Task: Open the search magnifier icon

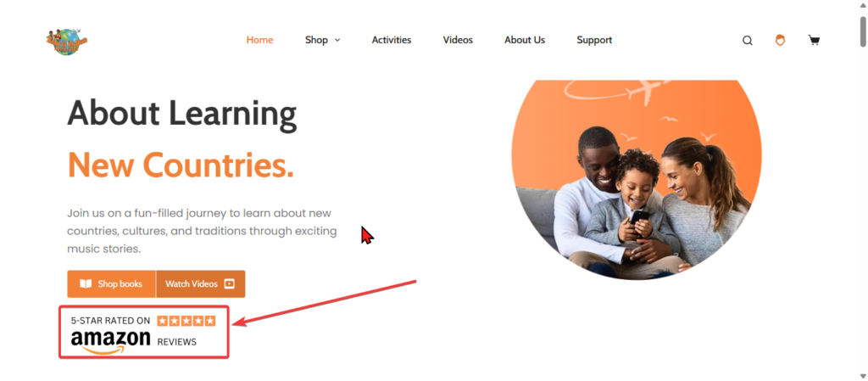Action: pos(748,41)
